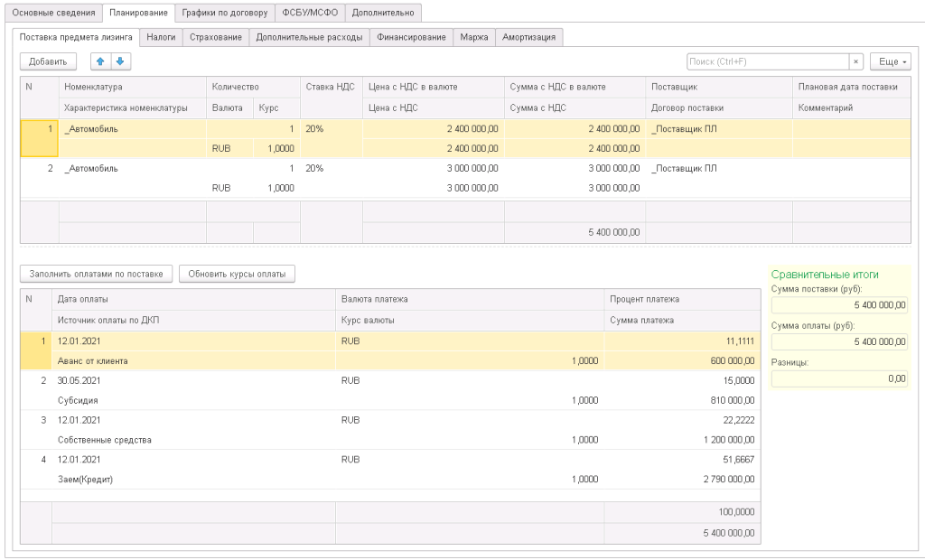Open the Графики по договору tab
The width and height of the screenshot is (925, 560).
pos(224,13)
